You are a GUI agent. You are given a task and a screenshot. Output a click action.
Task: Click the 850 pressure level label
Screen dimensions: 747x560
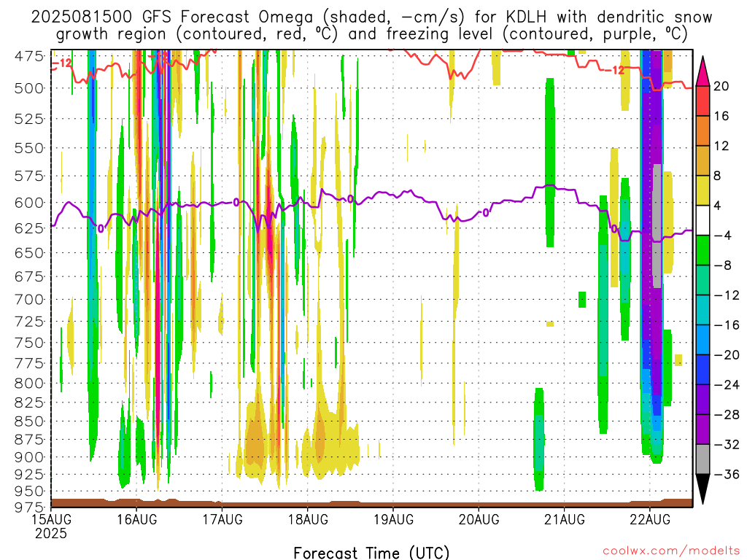point(29,421)
